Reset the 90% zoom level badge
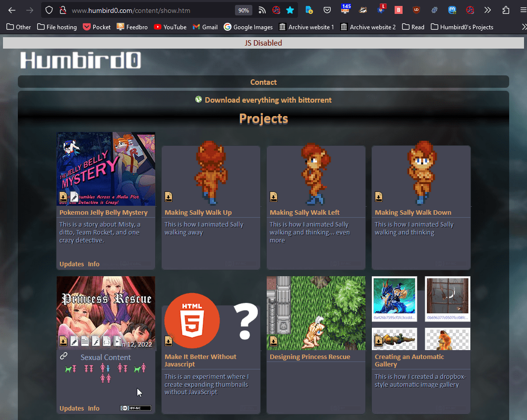The height and width of the screenshot is (420, 527). 243,10
